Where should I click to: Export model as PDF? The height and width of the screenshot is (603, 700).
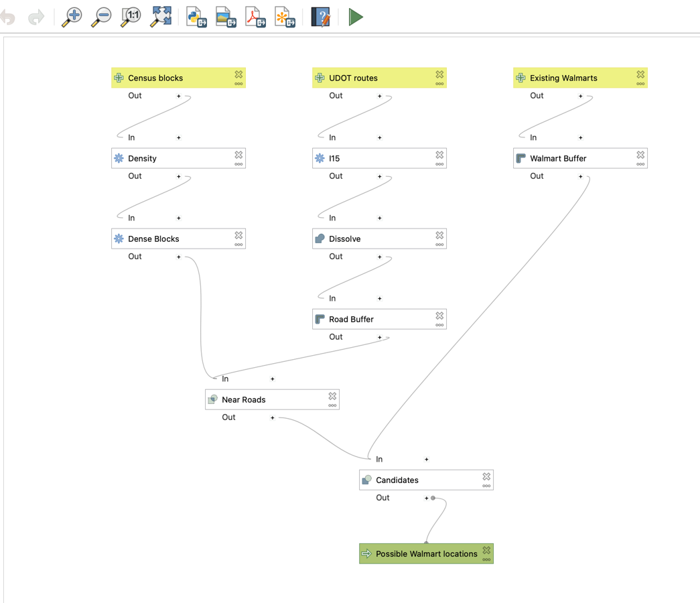coord(255,17)
